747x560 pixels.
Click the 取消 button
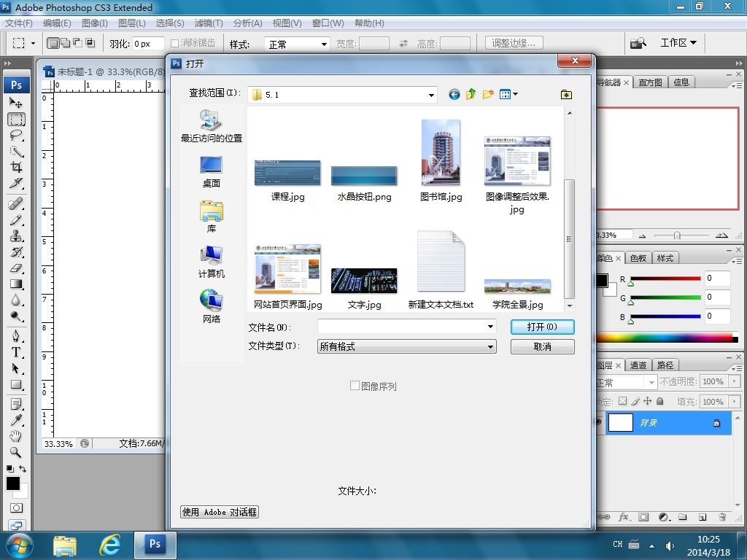click(542, 346)
